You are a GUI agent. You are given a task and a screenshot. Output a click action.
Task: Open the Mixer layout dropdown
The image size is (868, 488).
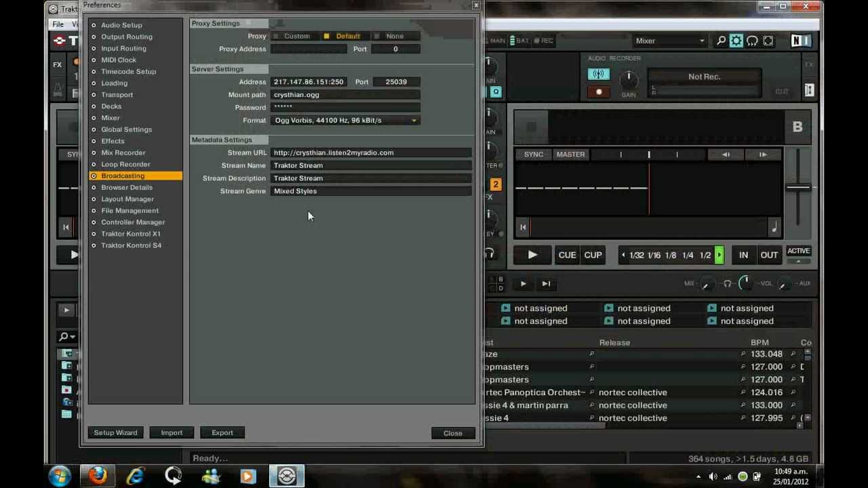[670, 41]
